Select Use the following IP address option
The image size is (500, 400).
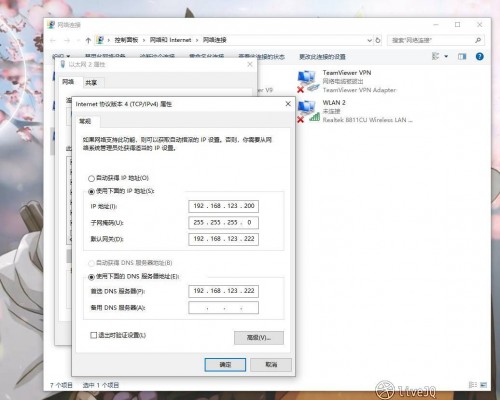coord(91,192)
